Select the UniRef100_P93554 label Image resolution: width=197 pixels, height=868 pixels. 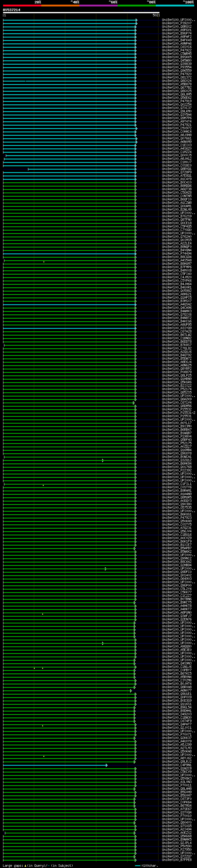click(177, 67)
